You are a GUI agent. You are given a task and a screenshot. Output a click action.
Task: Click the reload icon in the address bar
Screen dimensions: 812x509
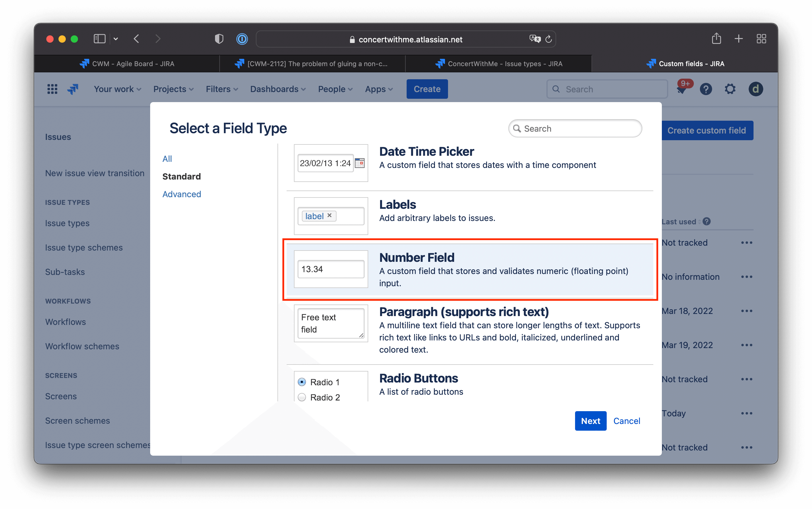coord(549,39)
